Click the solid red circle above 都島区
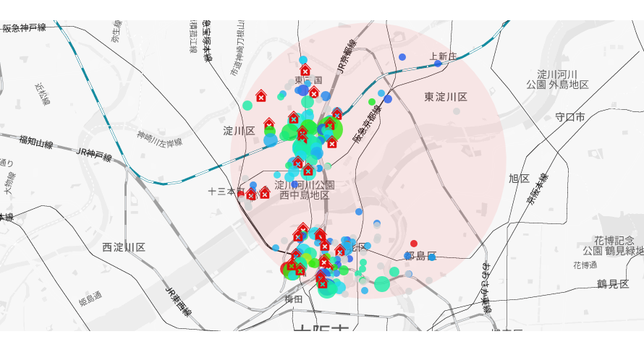The height and width of the screenshot is (347, 644). (x=414, y=244)
